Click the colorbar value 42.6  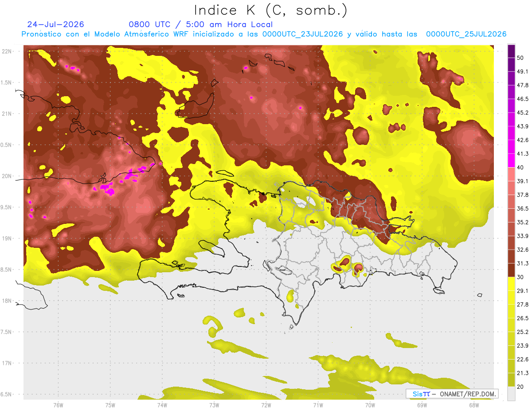pyautogui.click(x=523, y=140)
